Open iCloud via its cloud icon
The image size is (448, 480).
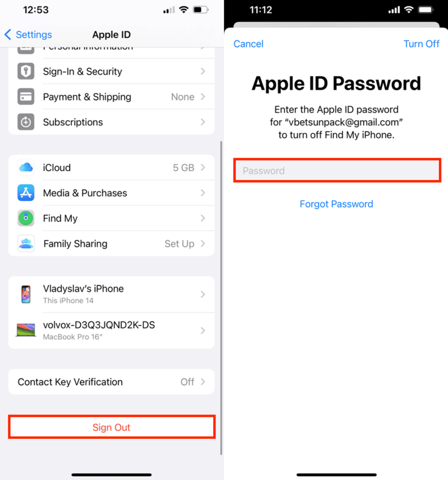pyautogui.click(x=26, y=167)
